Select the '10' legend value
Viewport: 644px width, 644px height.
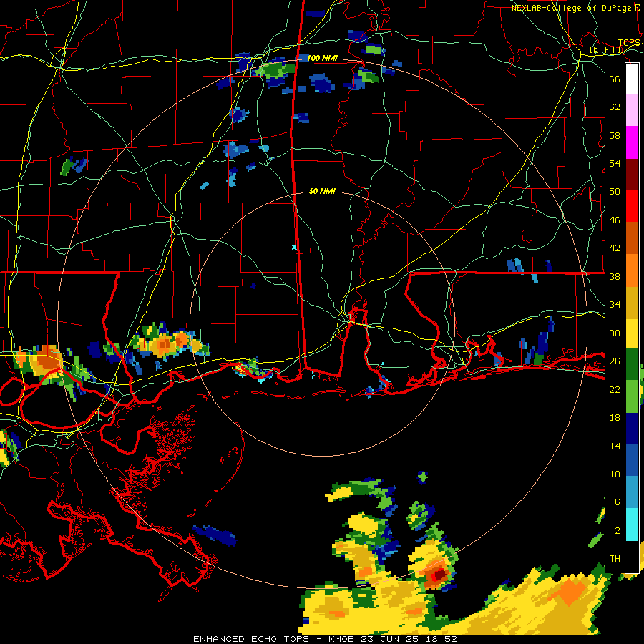tap(615, 474)
